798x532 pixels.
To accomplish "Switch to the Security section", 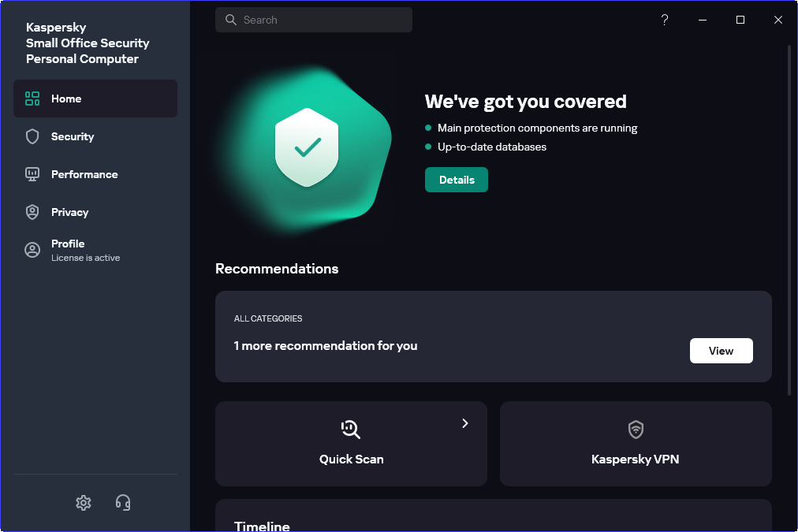I will [x=73, y=136].
